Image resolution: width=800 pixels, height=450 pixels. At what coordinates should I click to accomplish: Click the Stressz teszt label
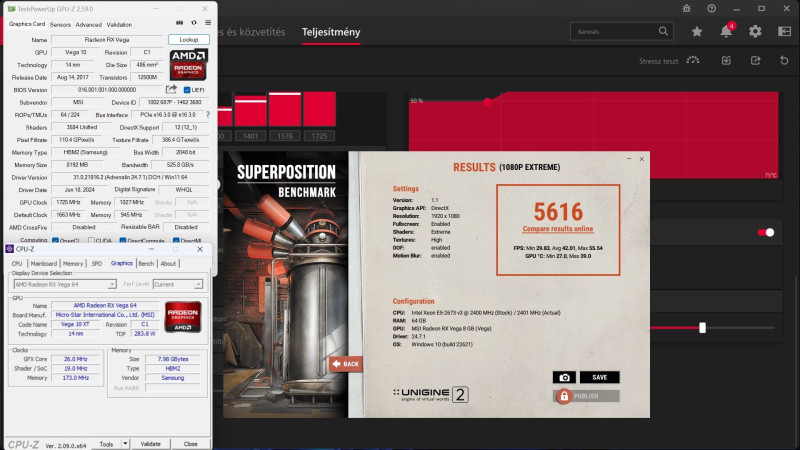point(658,61)
